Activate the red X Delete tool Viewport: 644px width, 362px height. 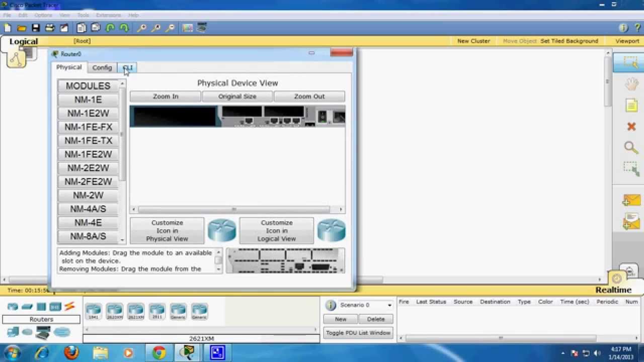tap(631, 126)
